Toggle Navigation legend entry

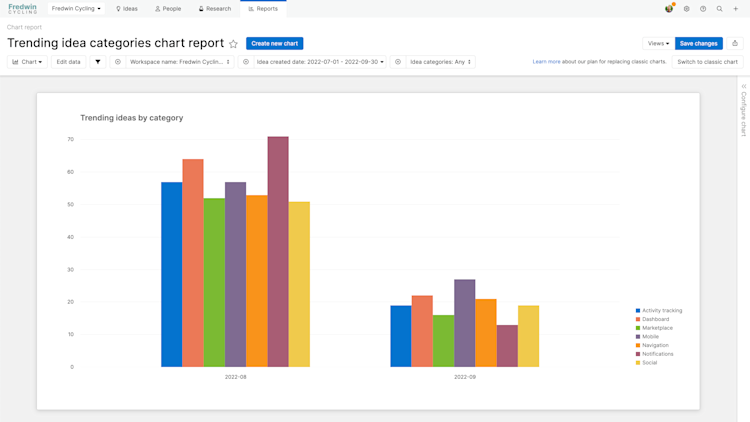pos(652,345)
